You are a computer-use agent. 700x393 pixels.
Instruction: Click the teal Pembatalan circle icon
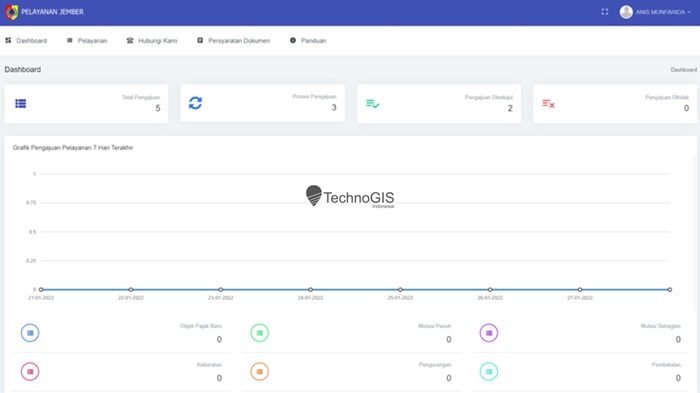(x=489, y=372)
